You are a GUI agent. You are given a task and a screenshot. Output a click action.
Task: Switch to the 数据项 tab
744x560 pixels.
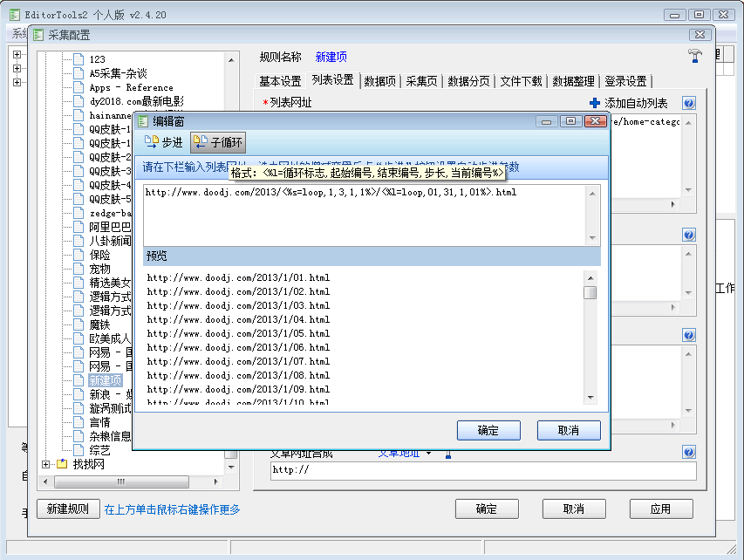pos(380,79)
